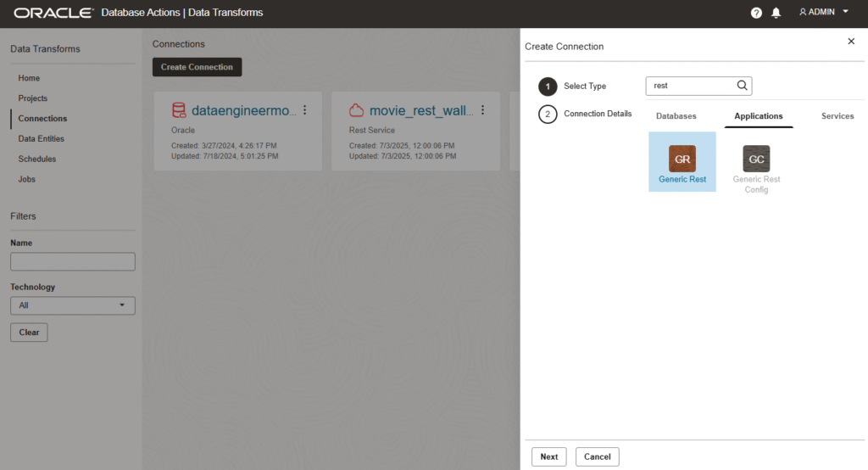This screenshot has height=470, width=868.
Task: Open the movie_rest_wall connection actions menu
Action: (483, 110)
